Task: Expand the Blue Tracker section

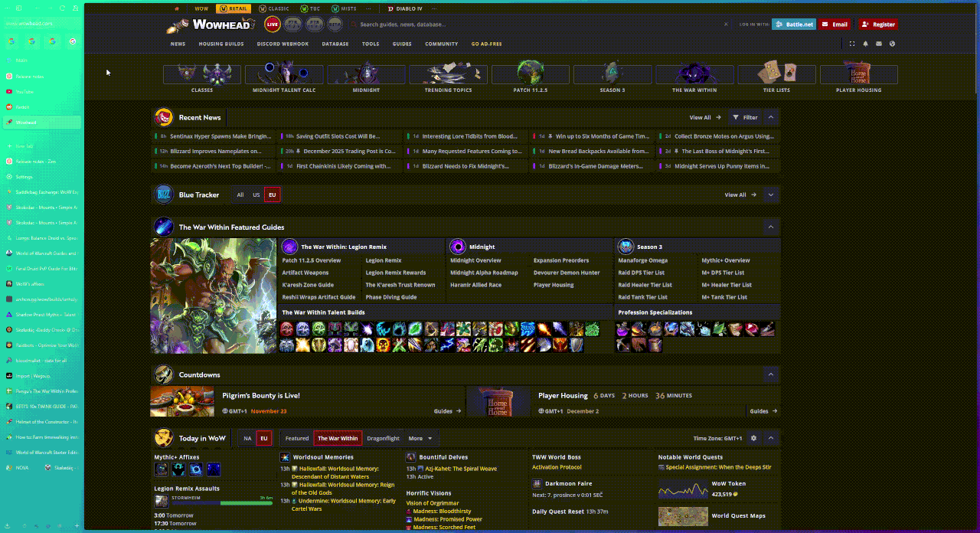Action: click(771, 195)
